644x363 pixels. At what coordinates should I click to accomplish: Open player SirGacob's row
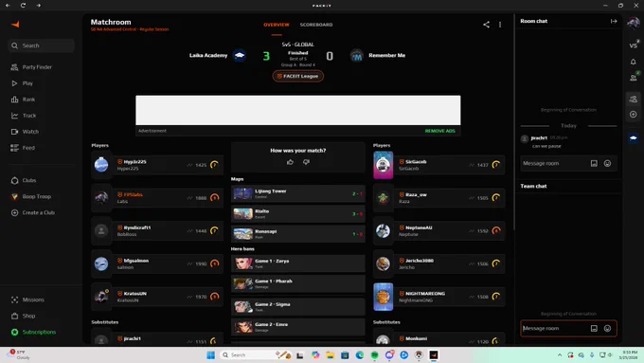[x=439, y=165]
